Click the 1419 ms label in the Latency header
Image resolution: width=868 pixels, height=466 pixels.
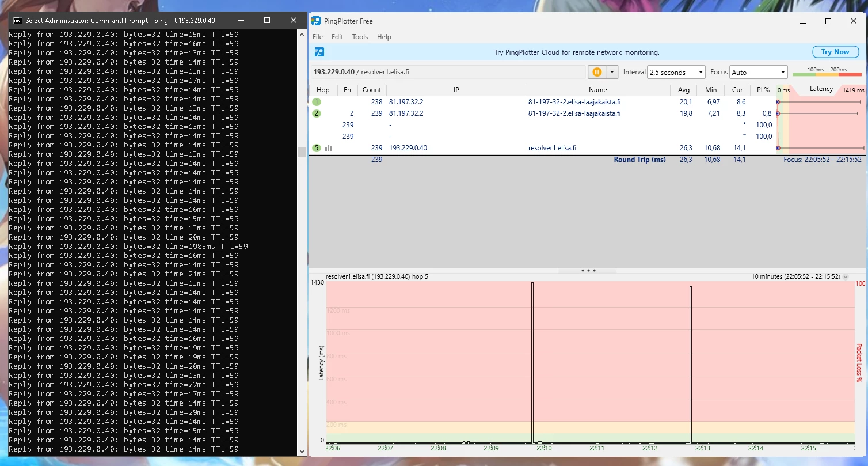click(853, 90)
